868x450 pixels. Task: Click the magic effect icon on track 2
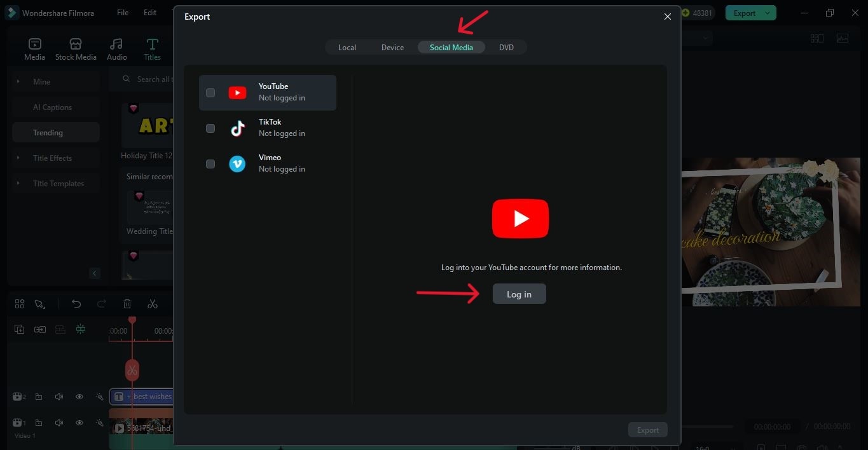point(99,397)
